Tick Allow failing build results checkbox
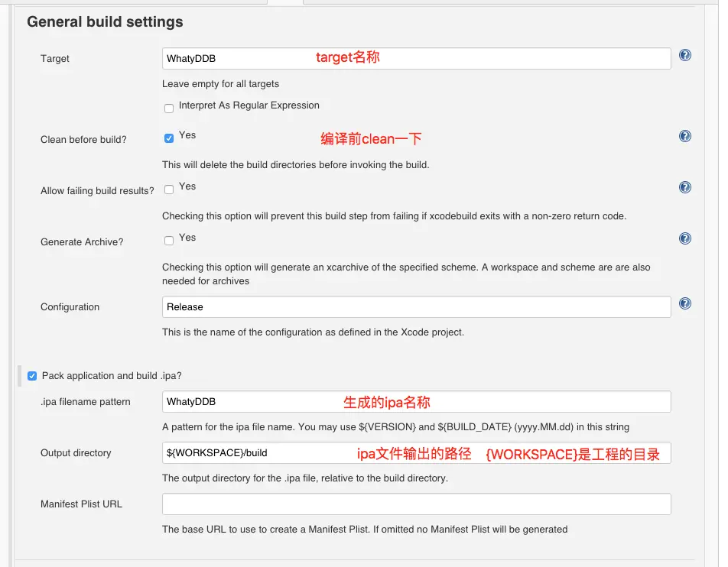728x567 pixels. point(169,190)
